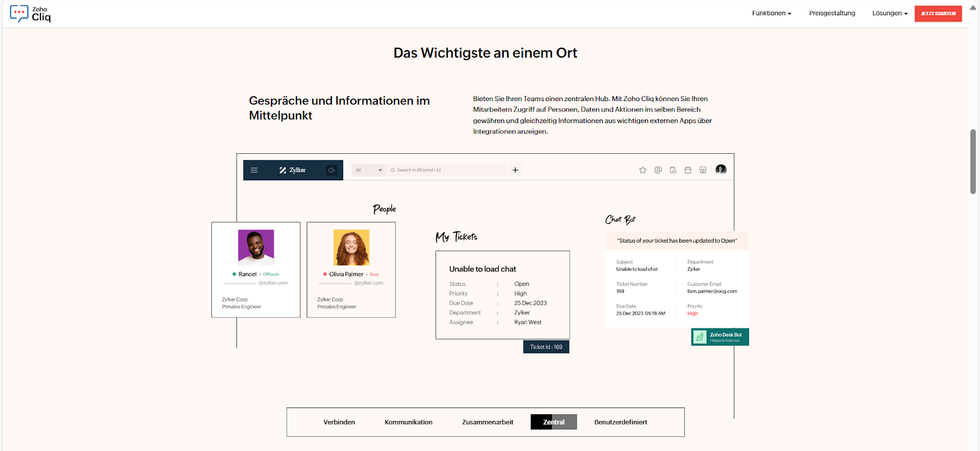Viewport: 980px width, 451px height.
Task: Open starred items via star icon
Action: (643, 170)
